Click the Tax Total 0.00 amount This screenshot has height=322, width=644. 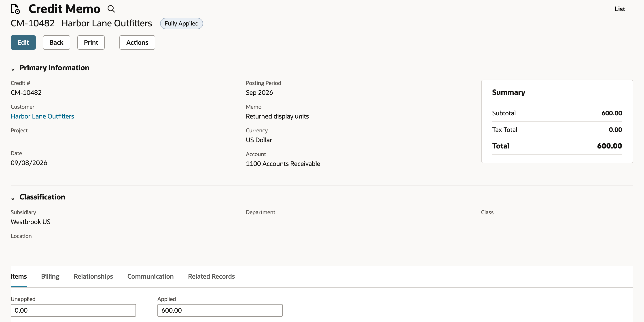click(x=616, y=129)
